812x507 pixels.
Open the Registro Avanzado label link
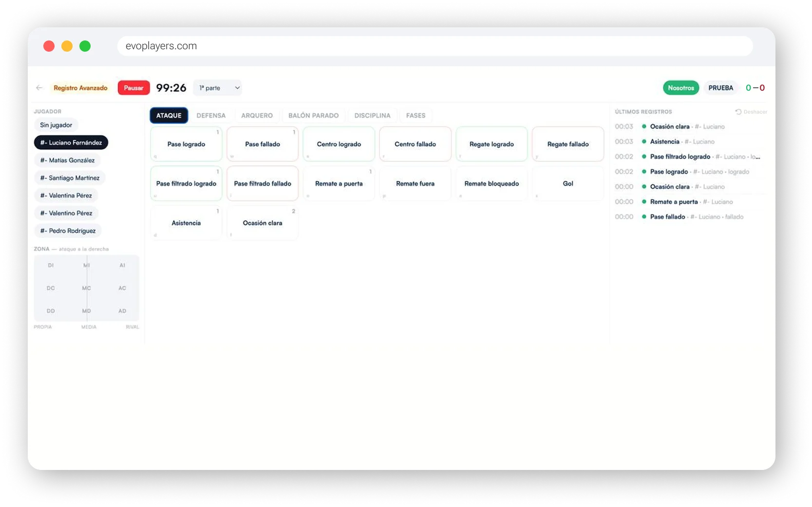pyautogui.click(x=80, y=88)
